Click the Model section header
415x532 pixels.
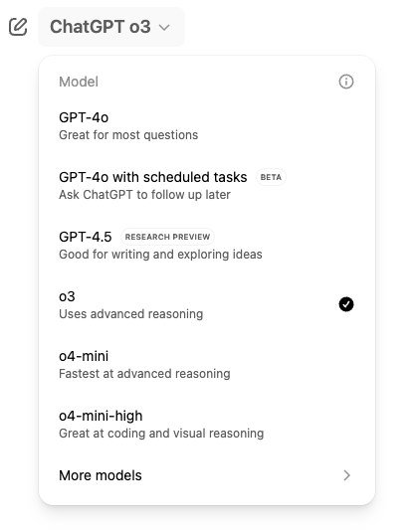click(79, 82)
